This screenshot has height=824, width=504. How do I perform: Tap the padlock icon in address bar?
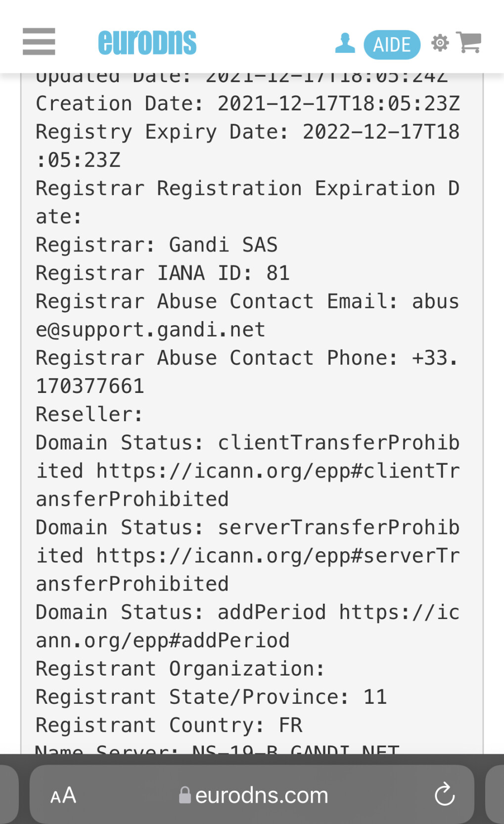(185, 795)
